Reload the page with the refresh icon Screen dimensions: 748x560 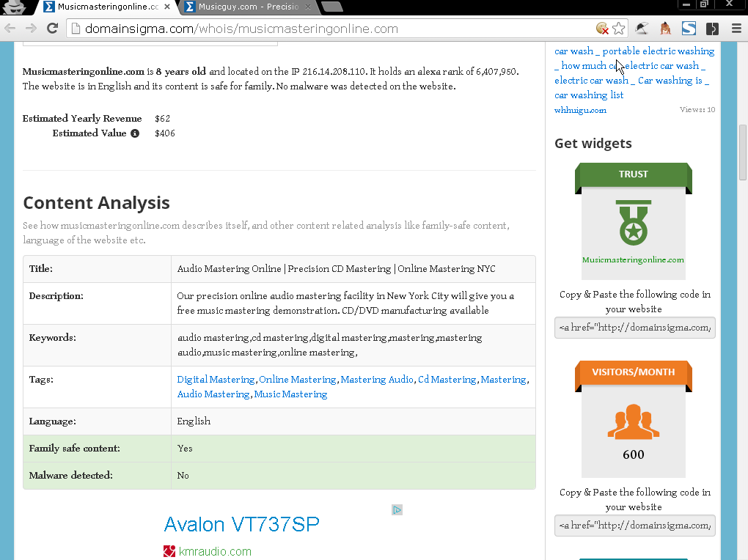[x=53, y=29]
